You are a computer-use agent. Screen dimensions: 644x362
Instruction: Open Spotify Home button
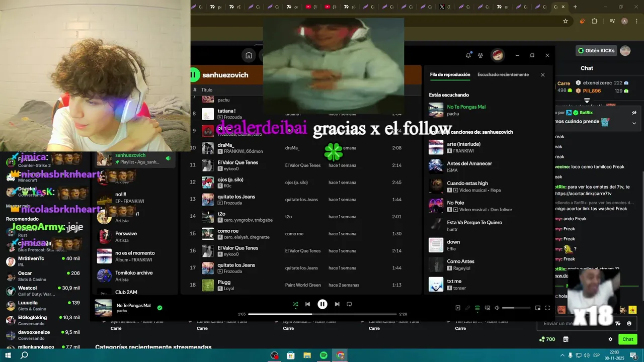click(249, 55)
